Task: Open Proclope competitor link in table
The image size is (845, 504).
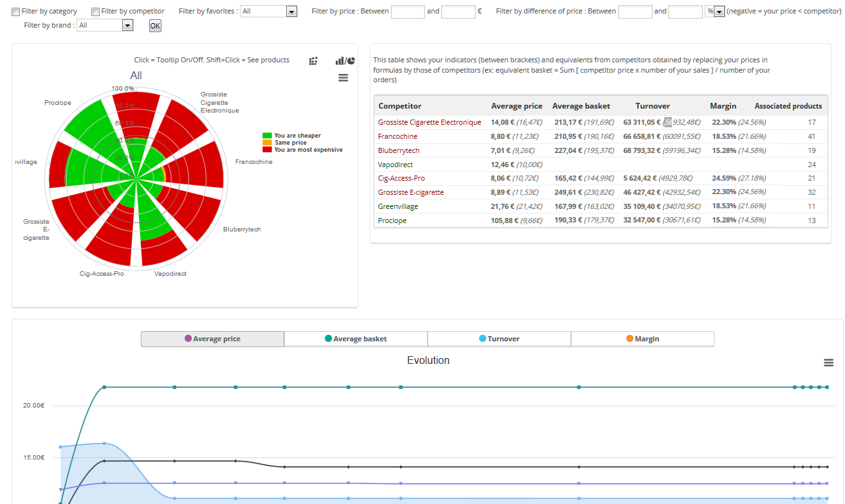Action: [392, 221]
